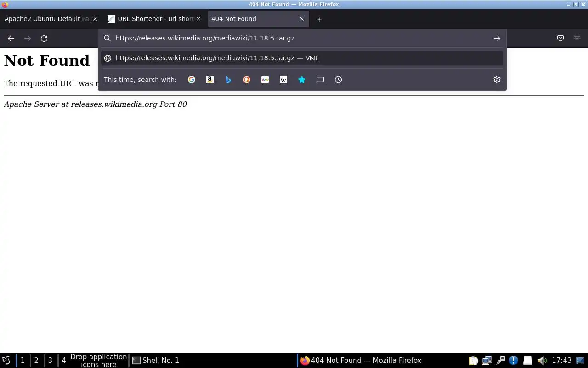Switch to URL Shortener tab
The image size is (588, 368).
click(155, 19)
